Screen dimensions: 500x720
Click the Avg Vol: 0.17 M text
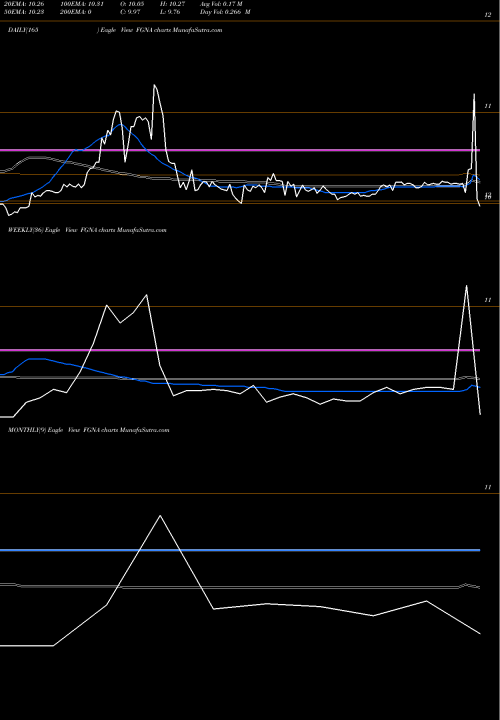pos(221,4)
